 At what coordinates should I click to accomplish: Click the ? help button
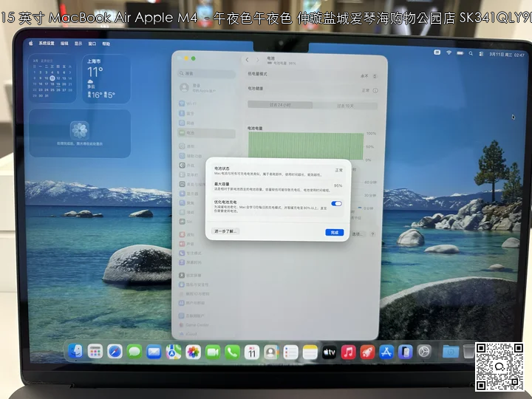372,234
